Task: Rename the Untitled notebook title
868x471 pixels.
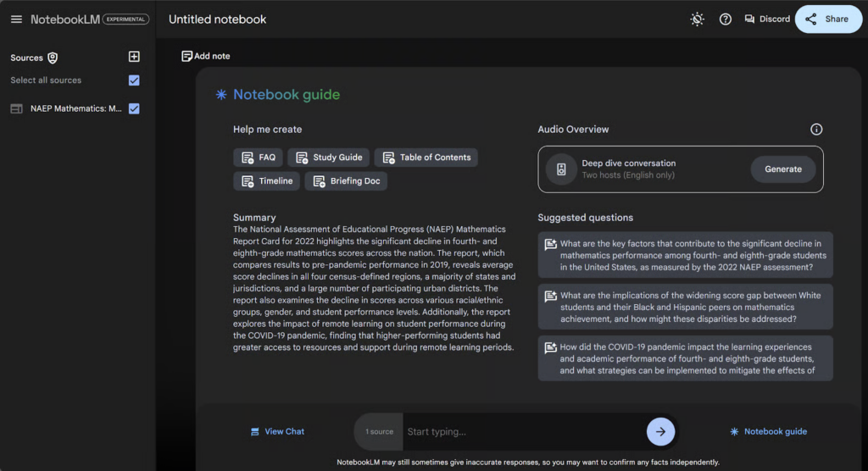Action: click(218, 19)
